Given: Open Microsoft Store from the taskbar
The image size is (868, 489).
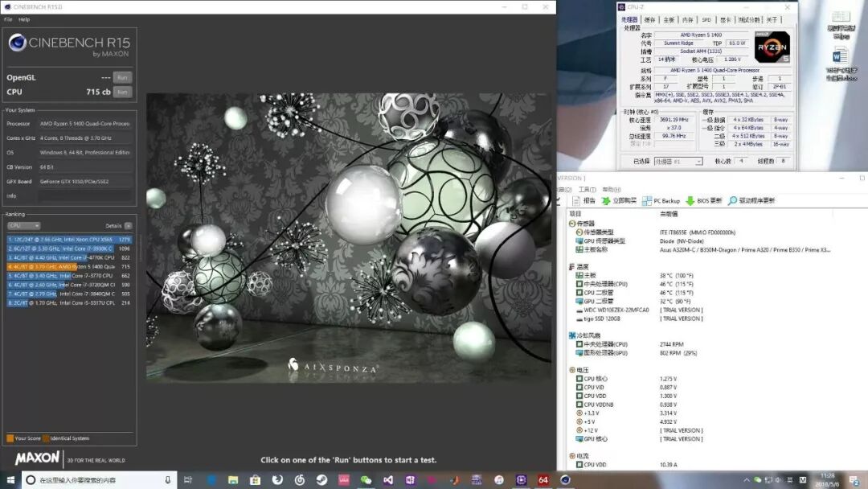Looking at the screenshot, I should pyautogui.click(x=256, y=480).
